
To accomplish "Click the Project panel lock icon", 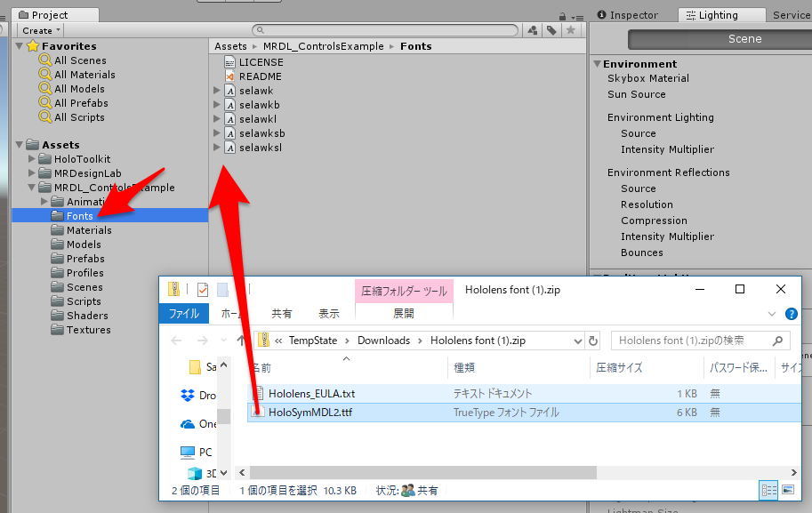I will tap(562, 17).
